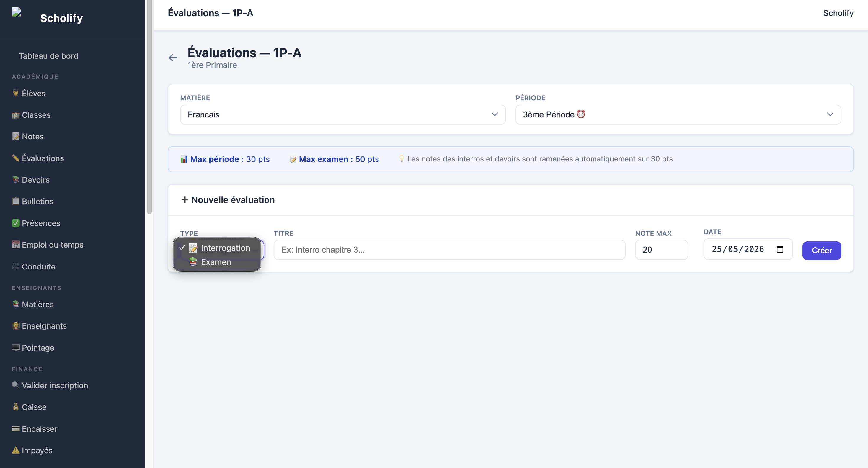Viewport: 868px width, 468px height.
Task: Expand the Matière dropdown showing Francais
Action: coord(343,114)
